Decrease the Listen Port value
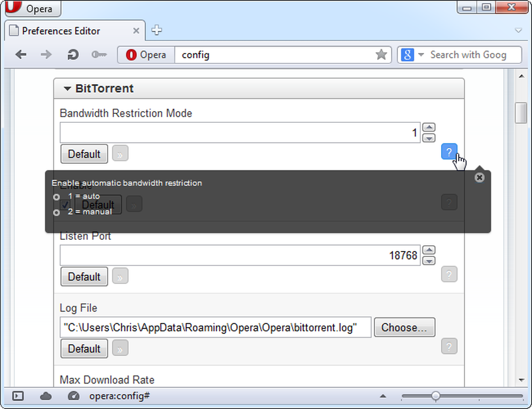This screenshot has width=532, height=409. (429, 261)
